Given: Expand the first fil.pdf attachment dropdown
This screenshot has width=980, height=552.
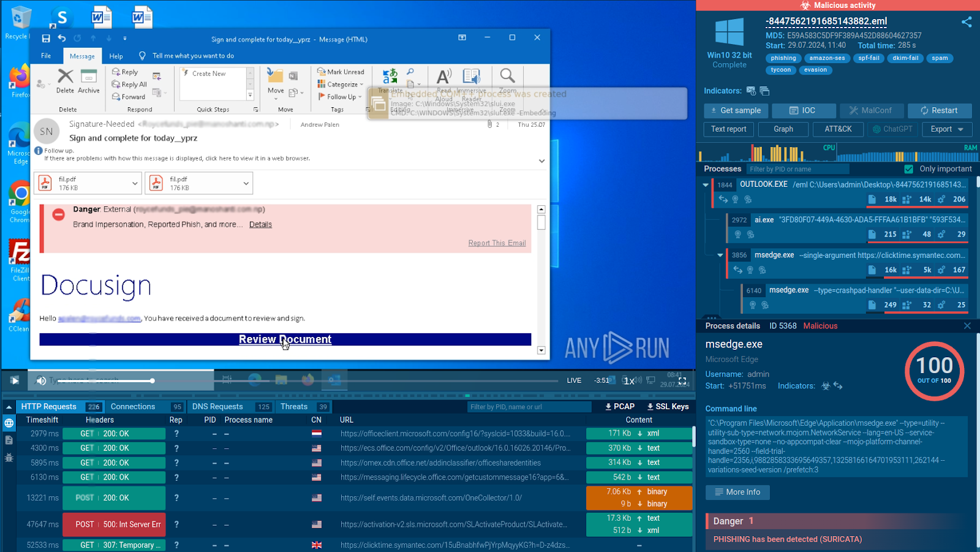Looking at the screenshot, I should 135,183.
